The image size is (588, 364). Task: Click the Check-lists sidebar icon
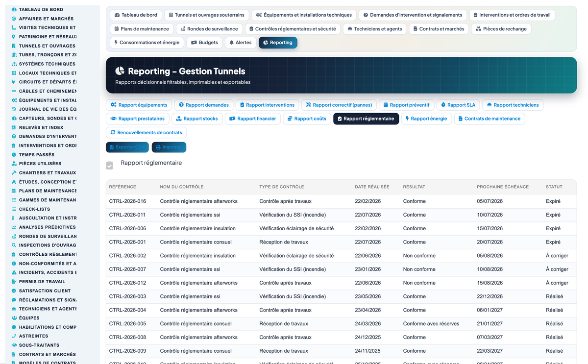(x=14, y=209)
